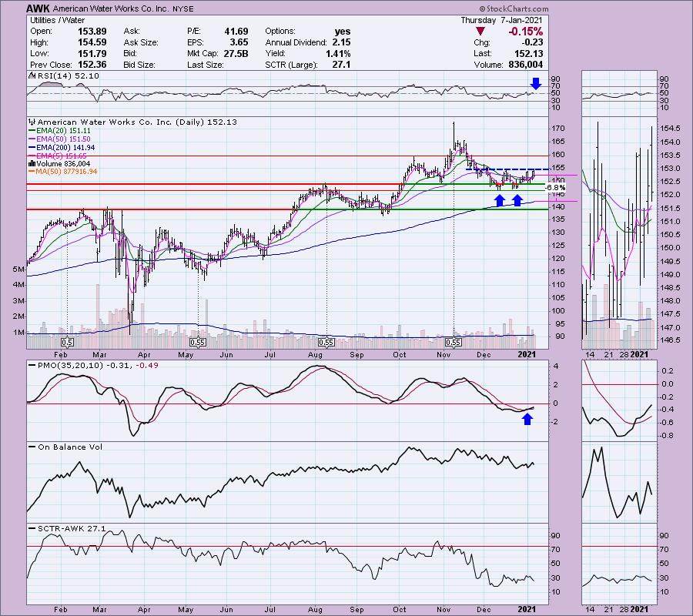The image size is (693, 616).
Task: Click the orange MA(50) volume legend entry
Action: tap(63, 172)
